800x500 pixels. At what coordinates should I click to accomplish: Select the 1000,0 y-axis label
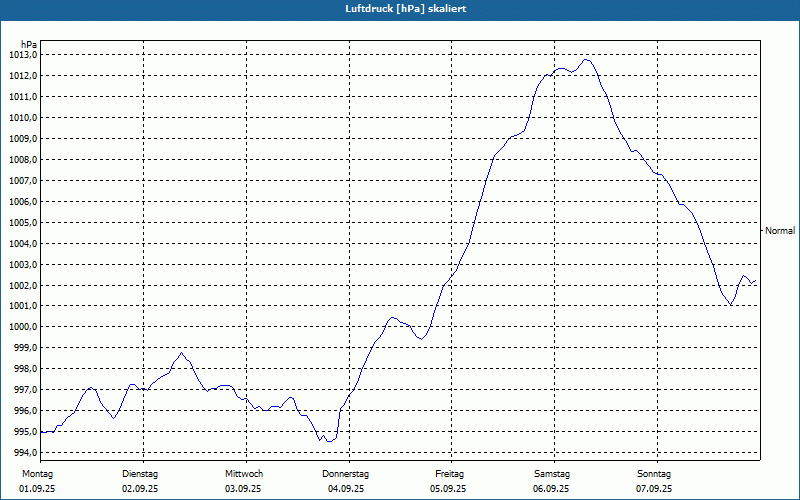[22, 327]
